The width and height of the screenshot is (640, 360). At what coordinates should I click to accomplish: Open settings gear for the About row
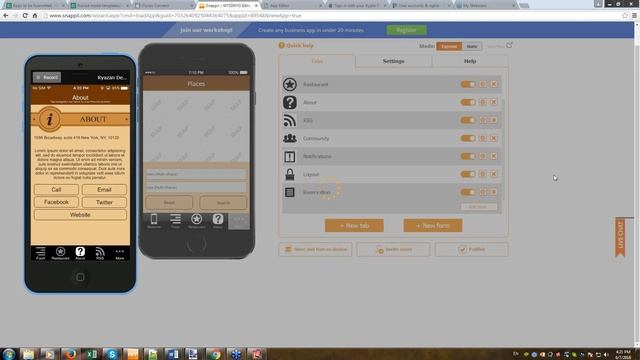[483, 102]
